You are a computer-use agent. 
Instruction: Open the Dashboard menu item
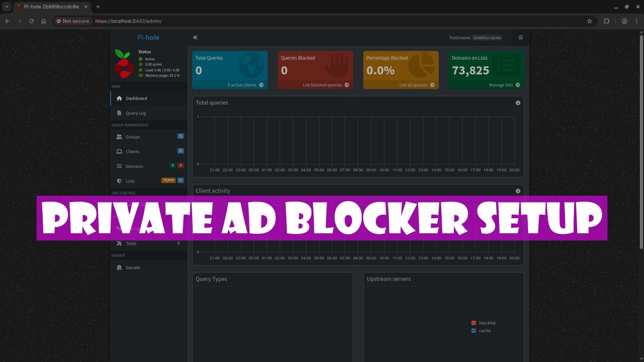[x=148, y=98]
